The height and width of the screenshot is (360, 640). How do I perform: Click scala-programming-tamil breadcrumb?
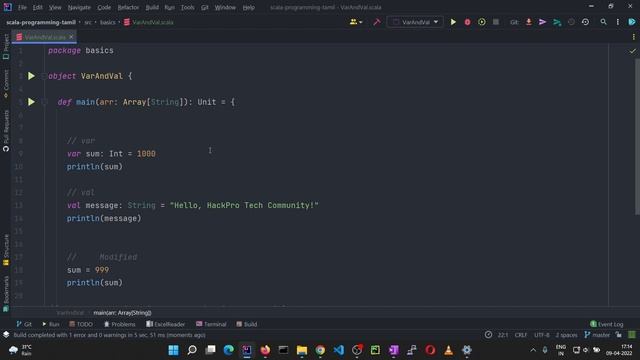point(41,22)
